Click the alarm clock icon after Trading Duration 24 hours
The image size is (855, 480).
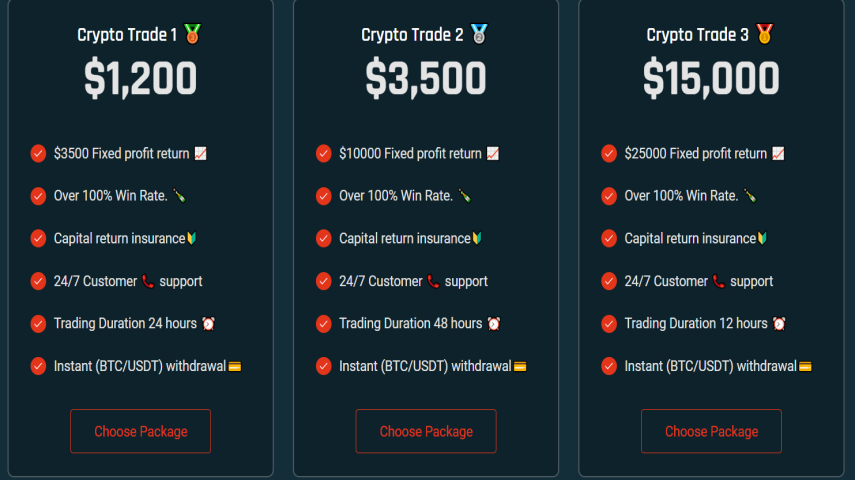pos(208,324)
